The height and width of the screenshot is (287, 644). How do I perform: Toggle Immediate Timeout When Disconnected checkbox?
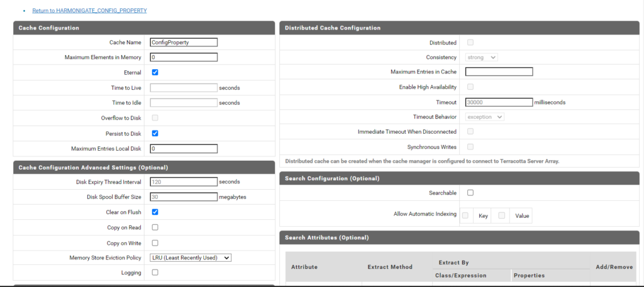[x=470, y=131]
